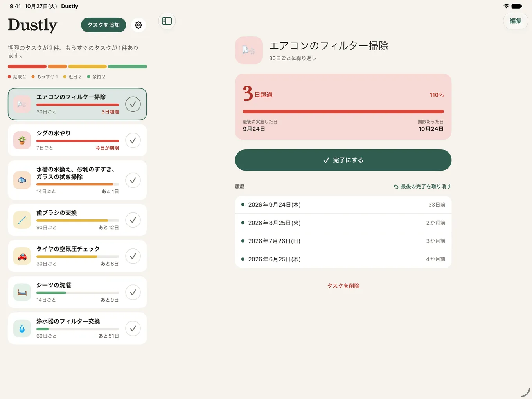Select the シーツの洗濯 task title
The height and width of the screenshot is (399, 532).
tap(54, 285)
